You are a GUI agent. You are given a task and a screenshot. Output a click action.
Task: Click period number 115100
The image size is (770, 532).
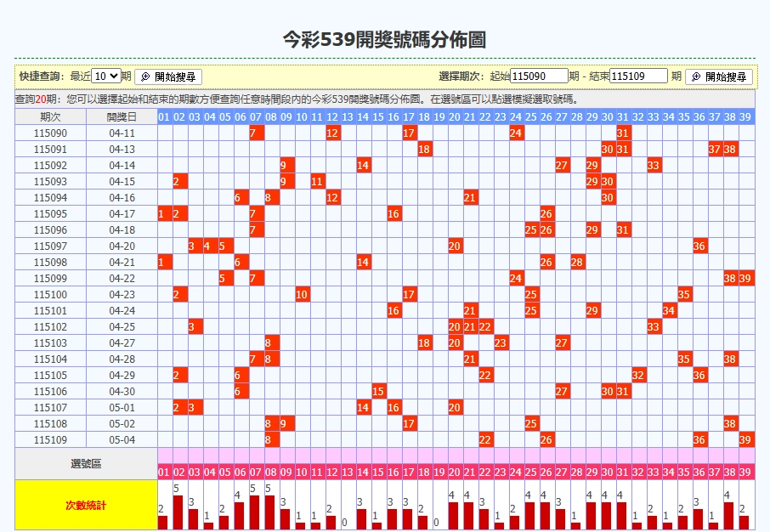coord(51,294)
